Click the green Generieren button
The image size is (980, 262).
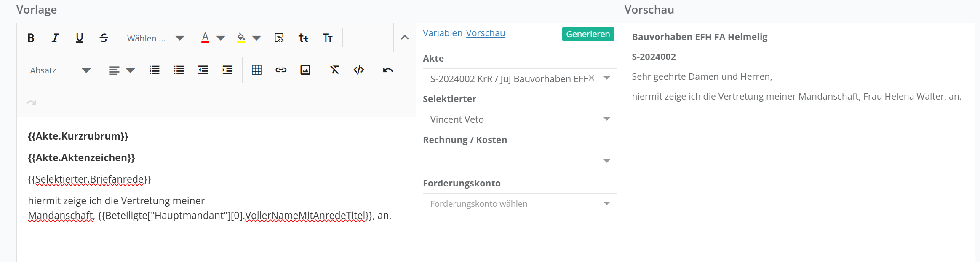click(587, 34)
